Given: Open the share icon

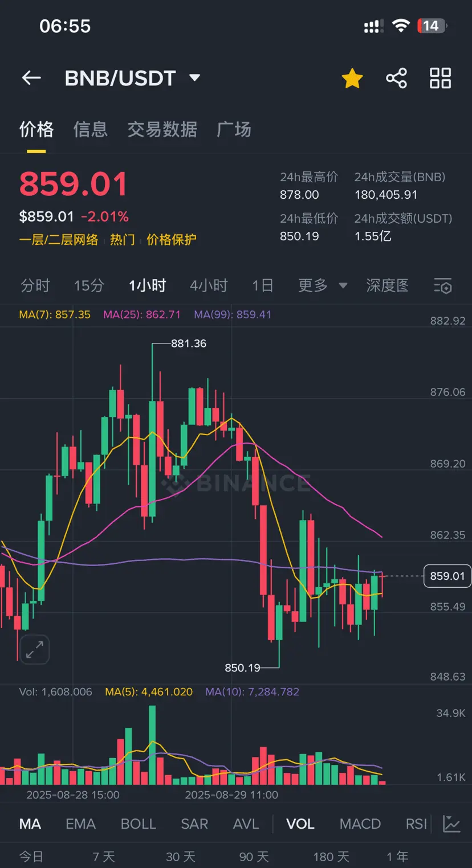Looking at the screenshot, I should 396,78.
